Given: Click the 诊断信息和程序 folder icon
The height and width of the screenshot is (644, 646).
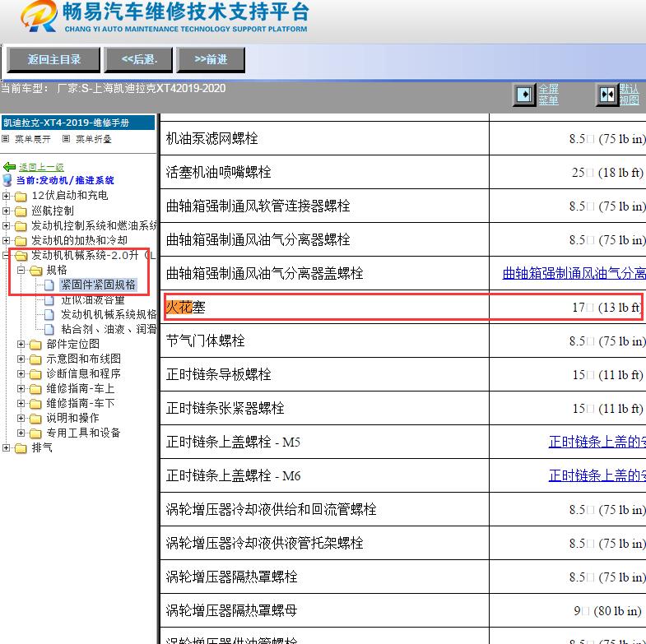Looking at the screenshot, I should (x=36, y=374).
